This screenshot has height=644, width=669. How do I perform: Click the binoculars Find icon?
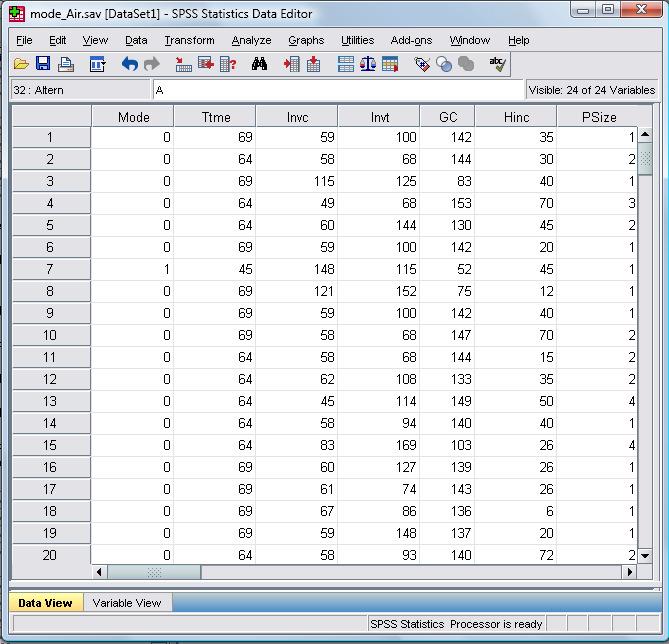(259, 64)
